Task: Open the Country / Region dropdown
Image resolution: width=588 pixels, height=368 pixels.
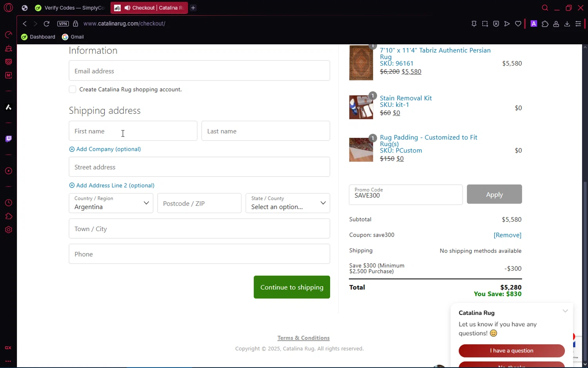Action: (111, 203)
